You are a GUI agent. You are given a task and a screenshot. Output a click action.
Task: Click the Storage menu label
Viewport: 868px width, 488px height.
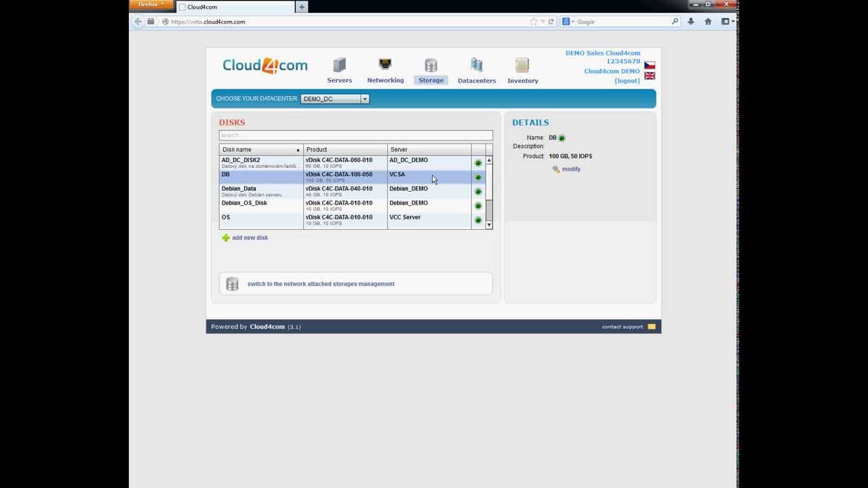431,81
